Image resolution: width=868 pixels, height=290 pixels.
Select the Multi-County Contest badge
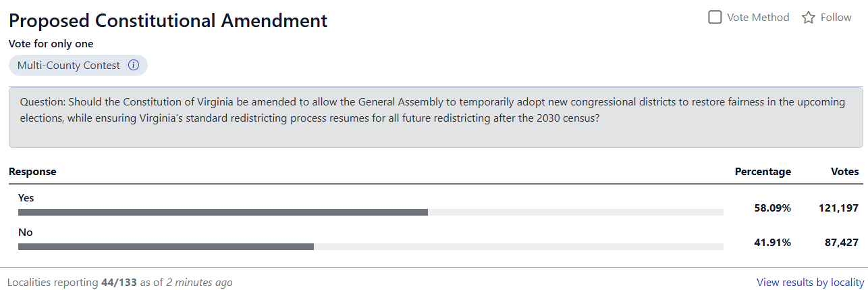point(78,66)
